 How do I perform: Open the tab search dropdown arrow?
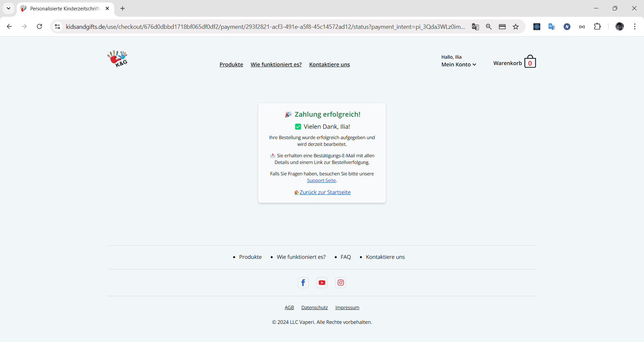9,8
